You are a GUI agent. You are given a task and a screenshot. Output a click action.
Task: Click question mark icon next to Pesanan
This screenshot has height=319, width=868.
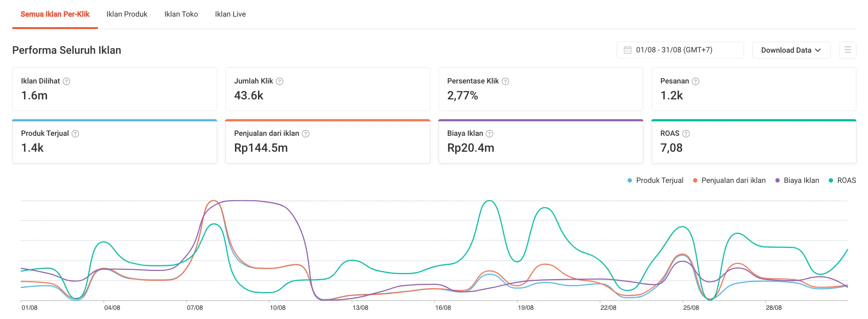[696, 81]
